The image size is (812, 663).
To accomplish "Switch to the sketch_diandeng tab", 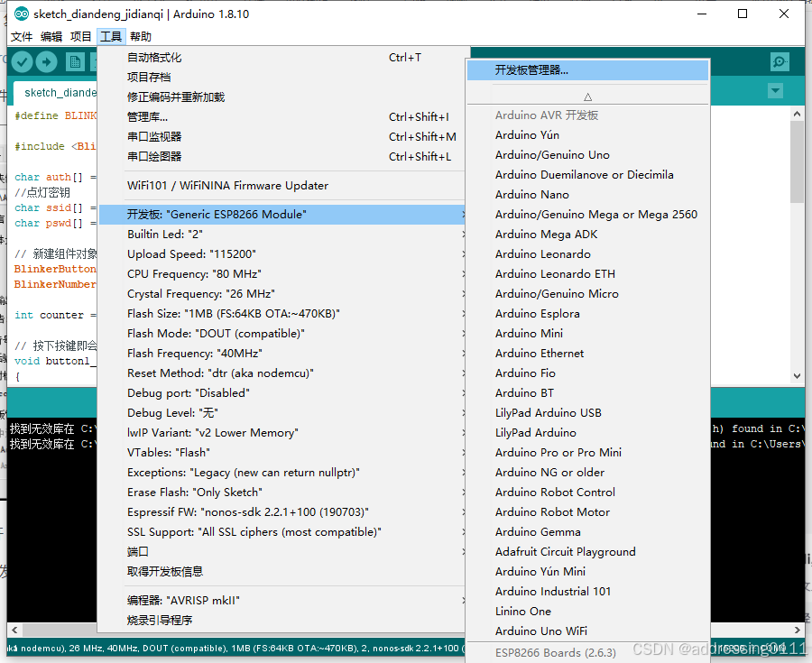I will click(57, 93).
